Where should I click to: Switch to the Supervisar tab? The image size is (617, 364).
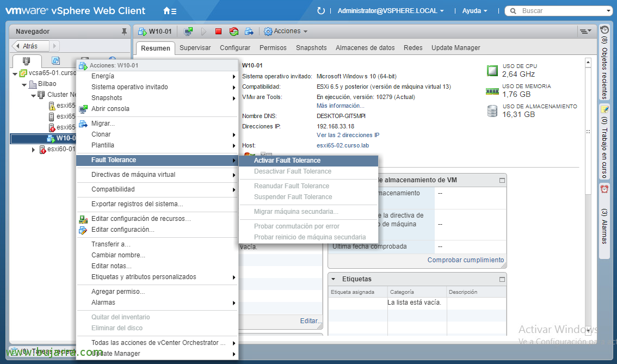click(195, 48)
